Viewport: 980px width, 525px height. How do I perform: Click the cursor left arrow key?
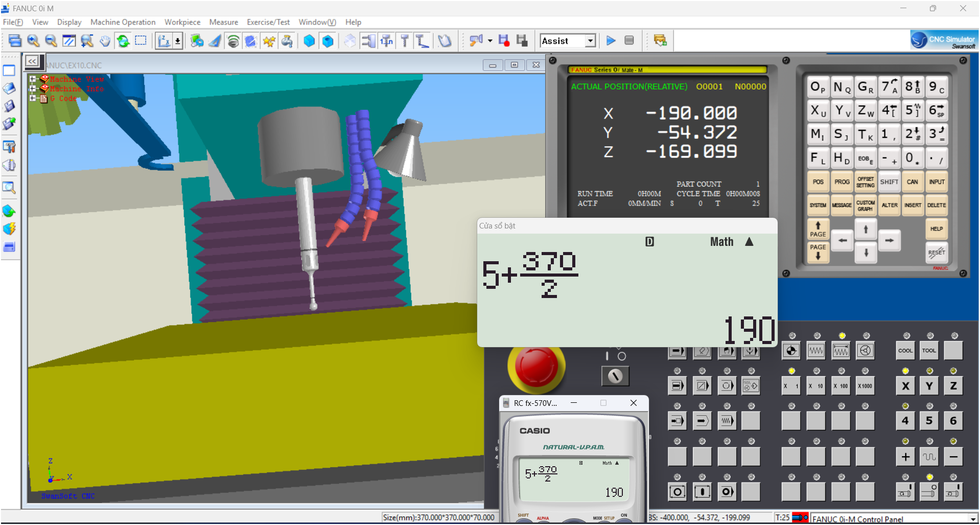[843, 240]
